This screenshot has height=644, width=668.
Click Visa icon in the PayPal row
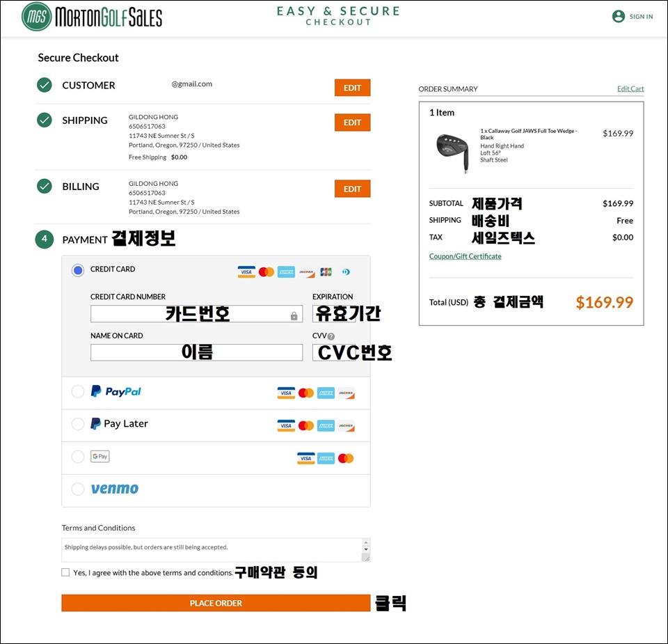tap(286, 393)
